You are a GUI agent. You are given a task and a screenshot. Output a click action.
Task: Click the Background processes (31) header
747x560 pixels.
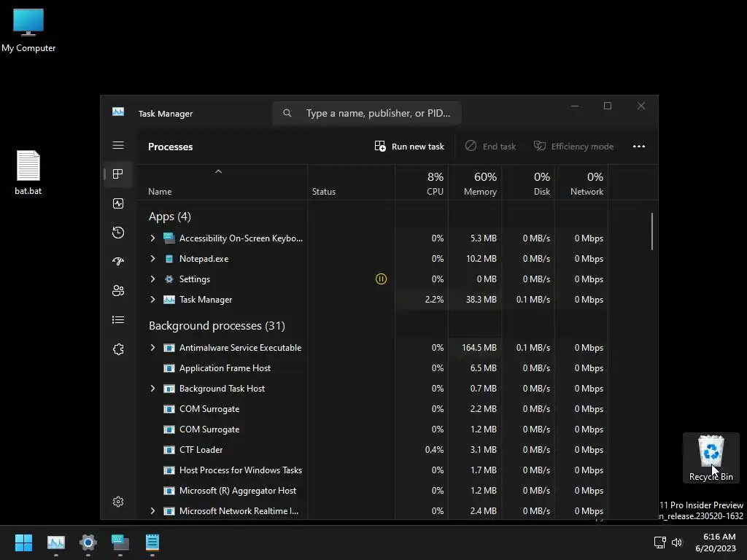click(x=217, y=326)
